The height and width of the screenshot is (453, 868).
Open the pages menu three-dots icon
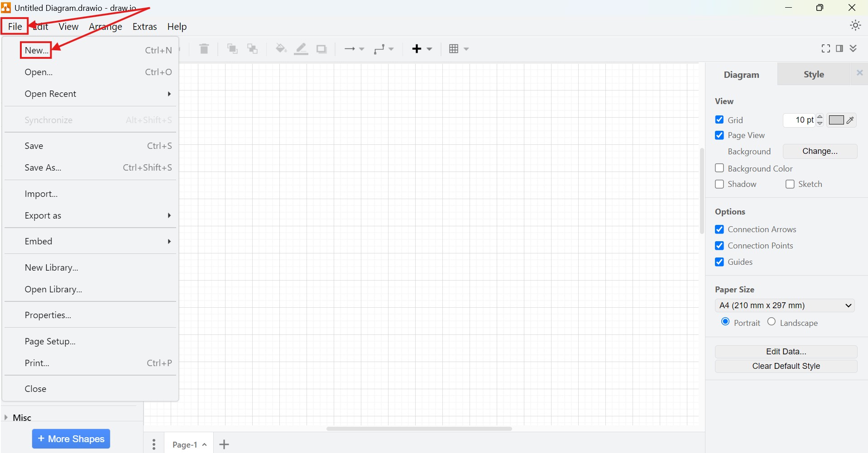point(154,444)
